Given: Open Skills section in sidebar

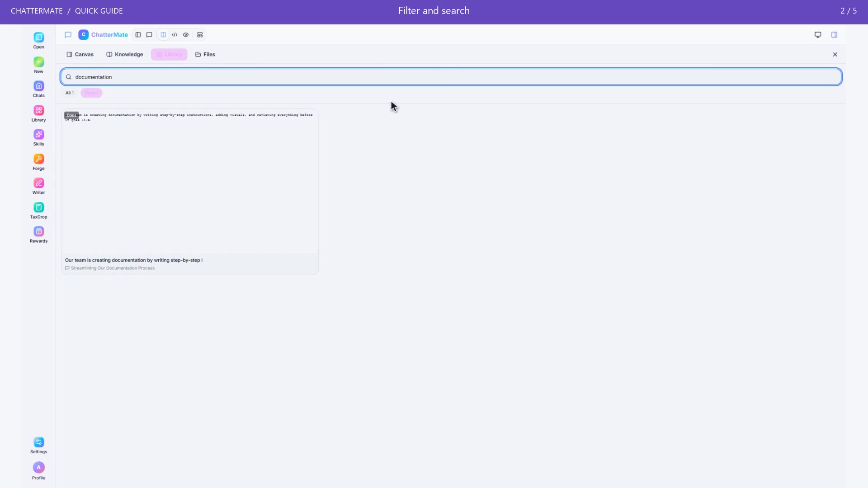Looking at the screenshot, I should click(38, 138).
